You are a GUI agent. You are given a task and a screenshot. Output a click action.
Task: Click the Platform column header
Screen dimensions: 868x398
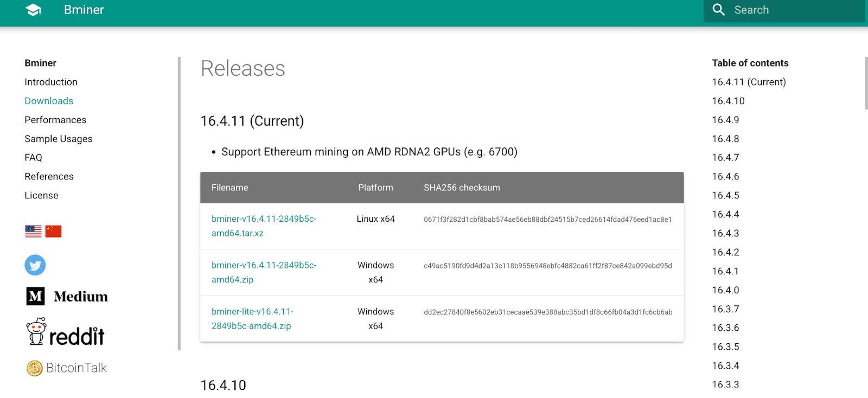(375, 188)
